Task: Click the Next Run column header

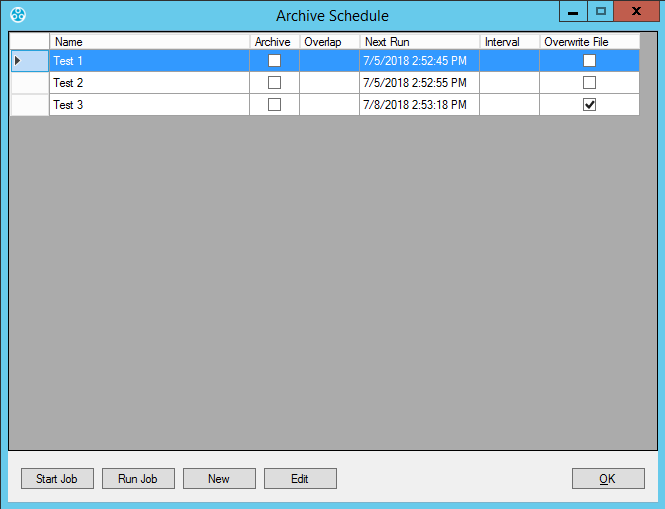Action: click(419, 42)
